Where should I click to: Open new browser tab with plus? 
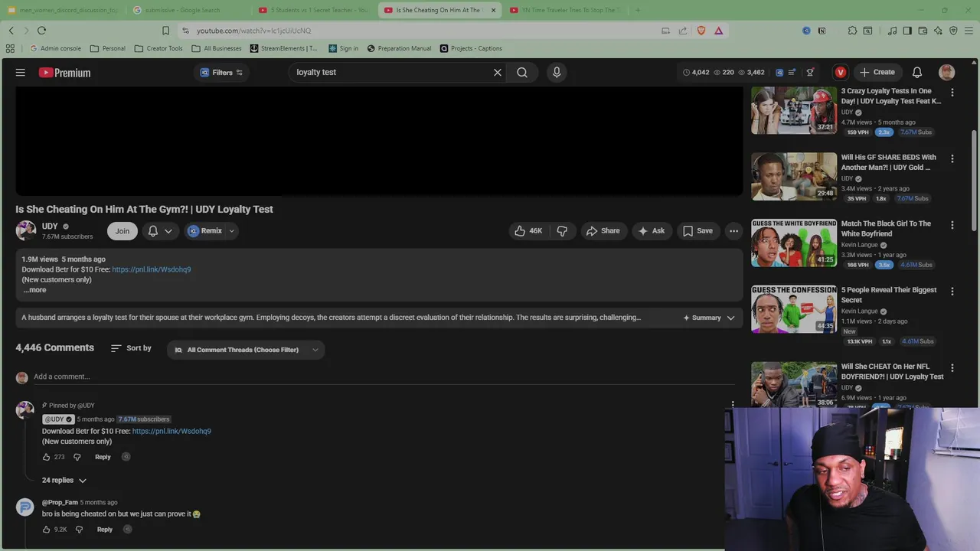(638, 10)
